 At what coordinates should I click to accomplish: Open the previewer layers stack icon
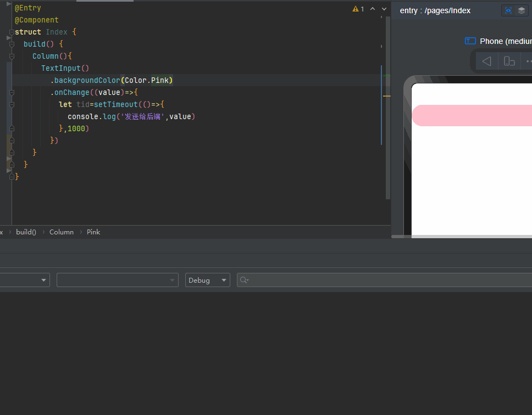[522, 10]
